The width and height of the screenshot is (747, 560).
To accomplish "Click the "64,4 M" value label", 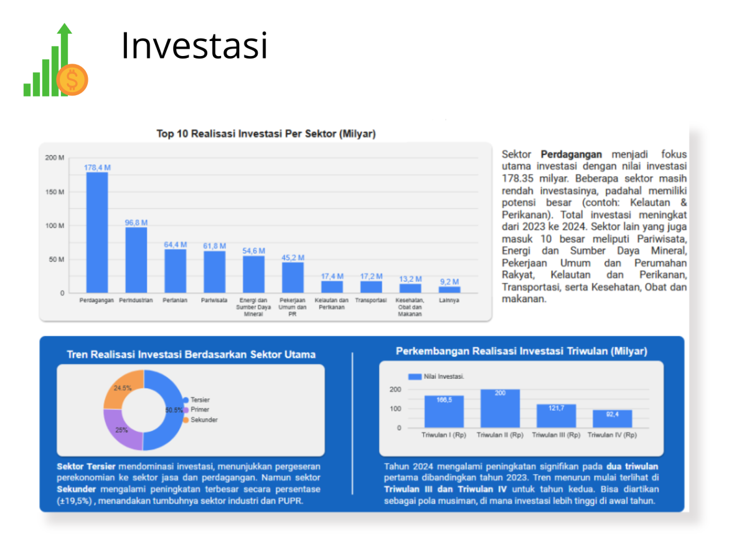I will point(176,245).
